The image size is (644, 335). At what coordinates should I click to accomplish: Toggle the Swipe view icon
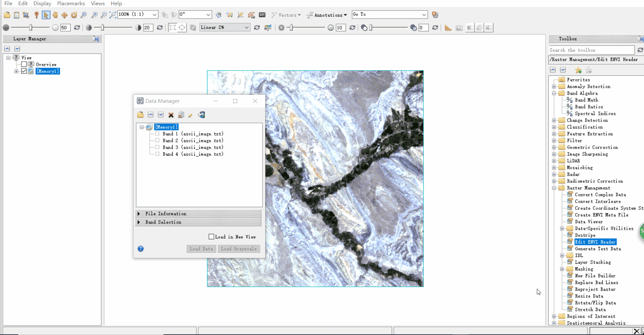click(x=489, y=28)
